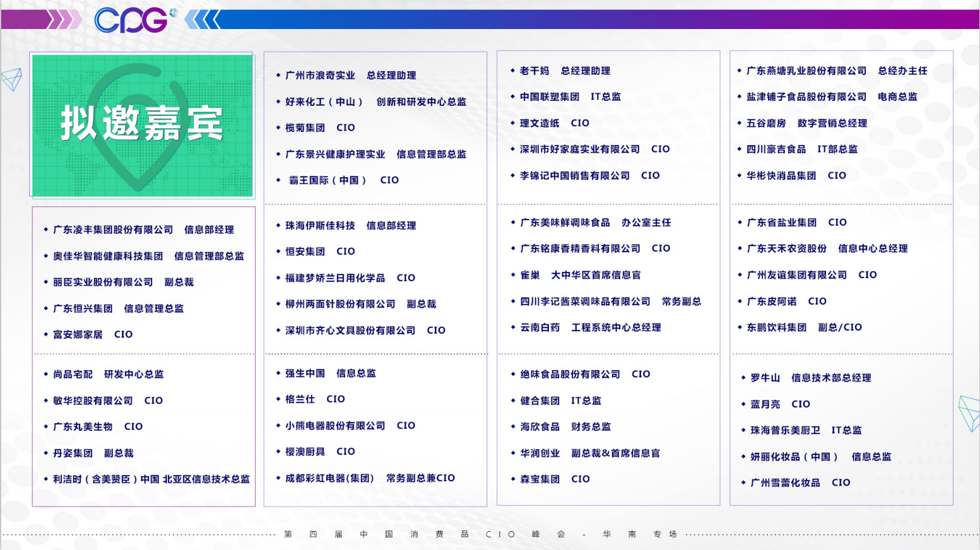Click the row 李锦记中国销售有限公司 CIO
This screenshot has width=980, height=550.
tap(585, 175)
